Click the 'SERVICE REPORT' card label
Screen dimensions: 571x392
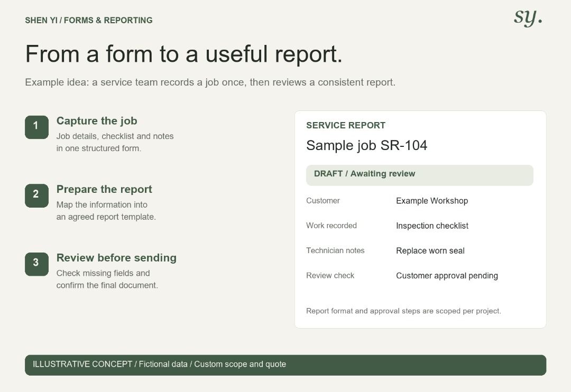tap(346, 125)
